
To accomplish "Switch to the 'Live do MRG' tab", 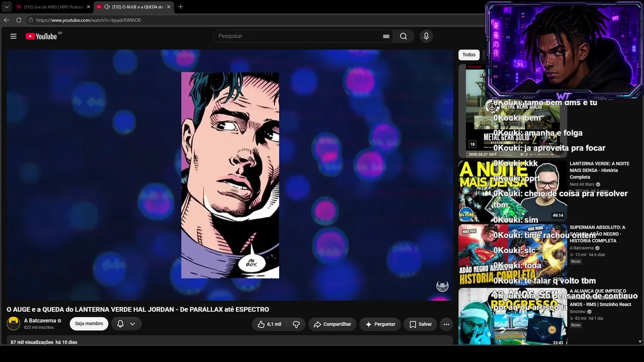I will tap(53, 7).
